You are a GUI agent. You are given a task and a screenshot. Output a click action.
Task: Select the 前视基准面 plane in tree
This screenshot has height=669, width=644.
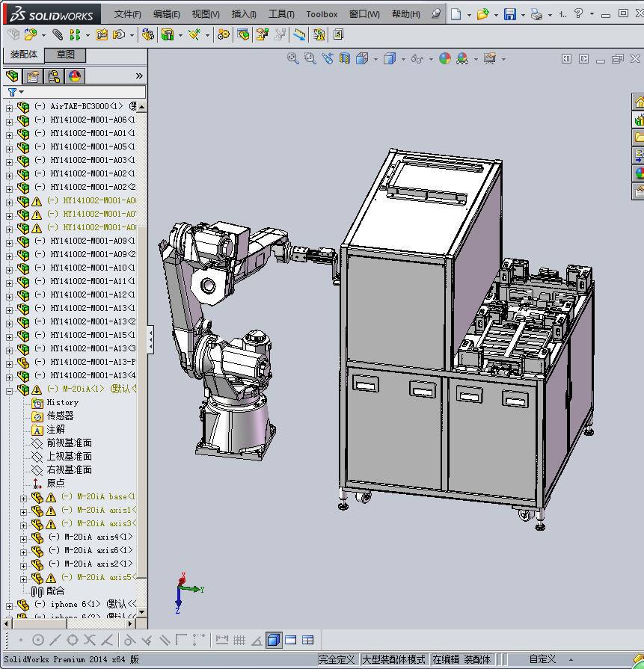pyautogui.click(x=69, y=443)
